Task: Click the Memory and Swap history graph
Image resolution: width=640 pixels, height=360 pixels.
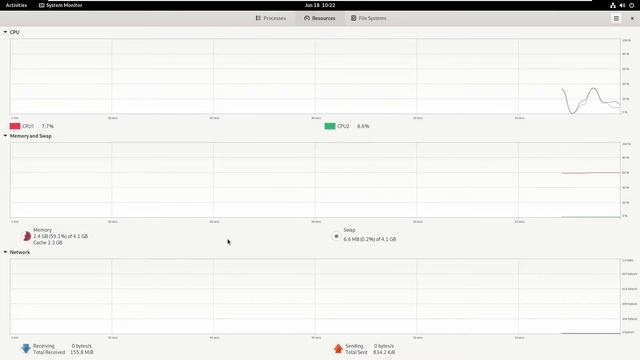Action: [315, 180]
